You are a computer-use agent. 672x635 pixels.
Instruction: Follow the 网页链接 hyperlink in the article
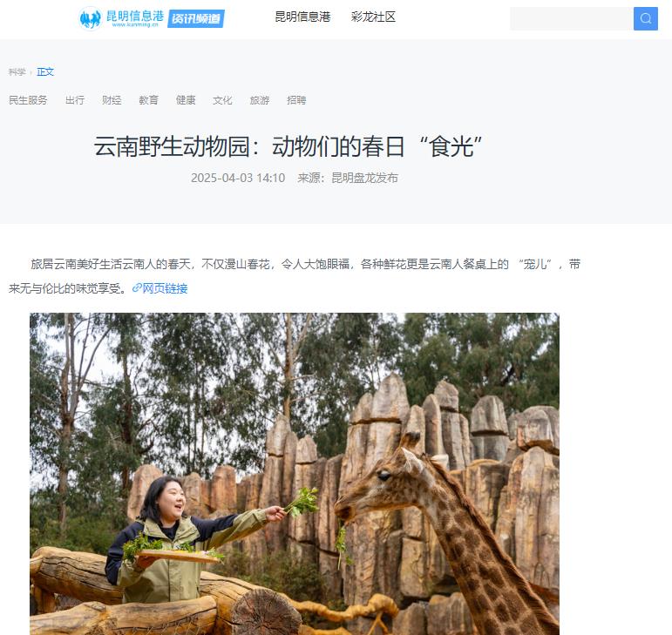tap(165, 288)
